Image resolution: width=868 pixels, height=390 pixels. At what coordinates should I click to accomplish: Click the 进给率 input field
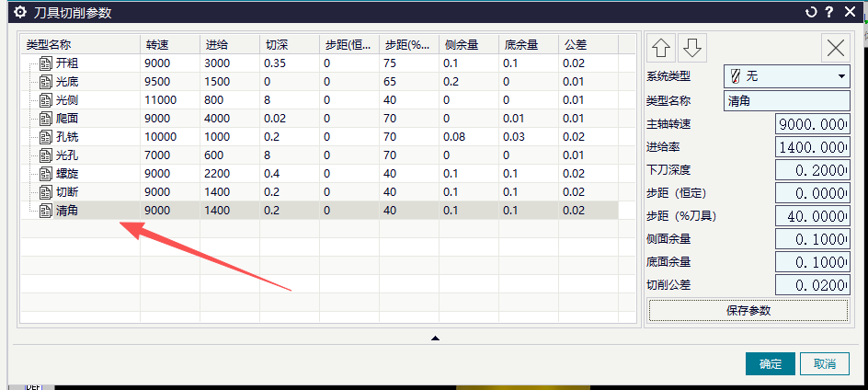pos(812,147)
